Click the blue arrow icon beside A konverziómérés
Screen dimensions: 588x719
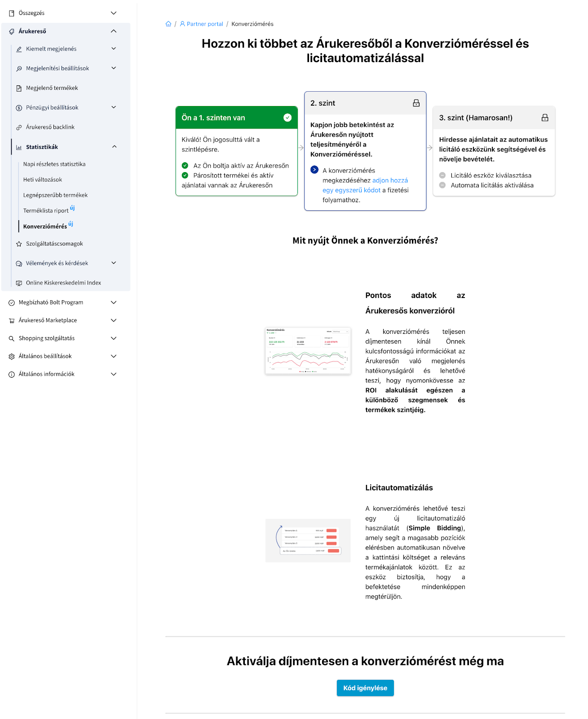point(314,170)
